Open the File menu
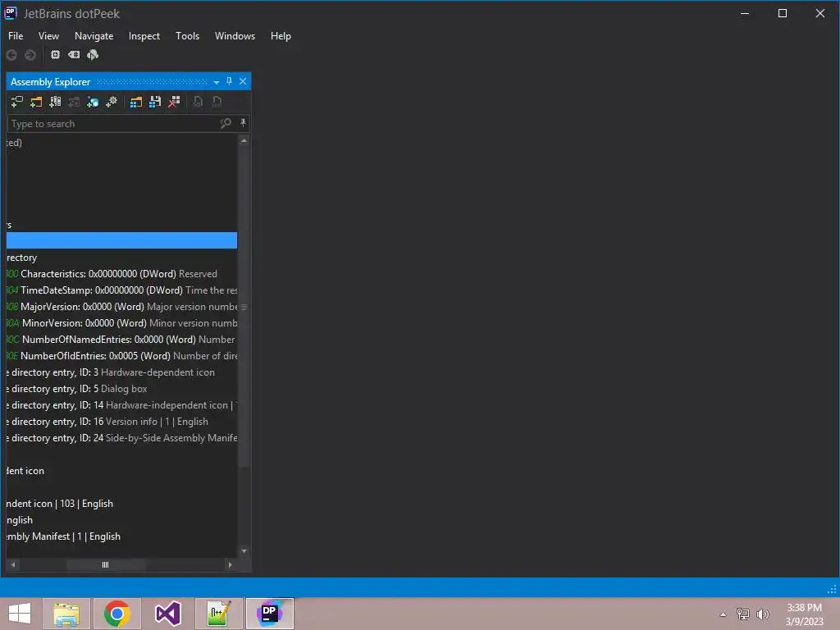Viewport: 840px width, 630px height. (16, 36)
